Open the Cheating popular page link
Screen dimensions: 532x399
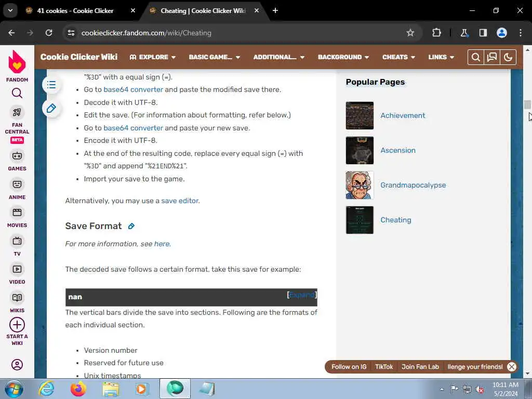[396, 220]
